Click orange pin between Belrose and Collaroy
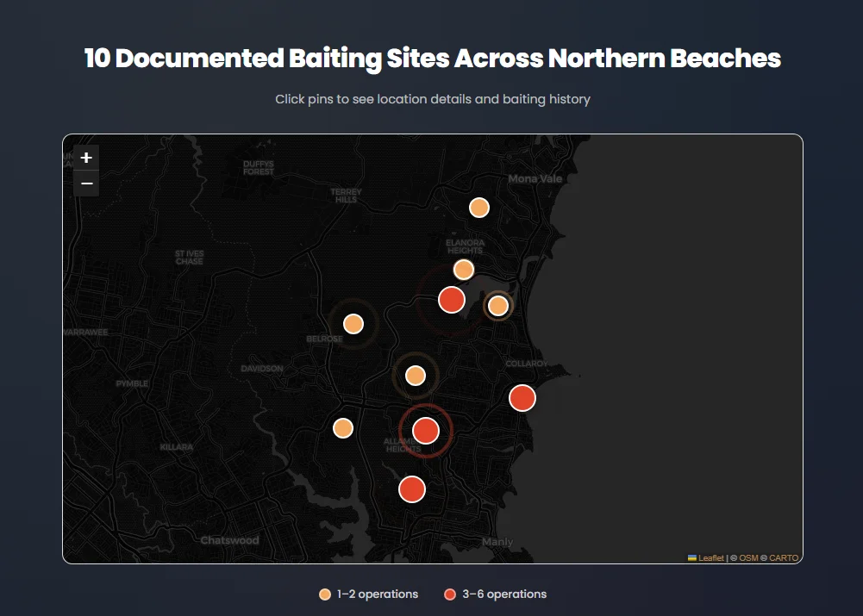This screenshot has height=616, width=863. pyautogui.click(x=416, y=376)
